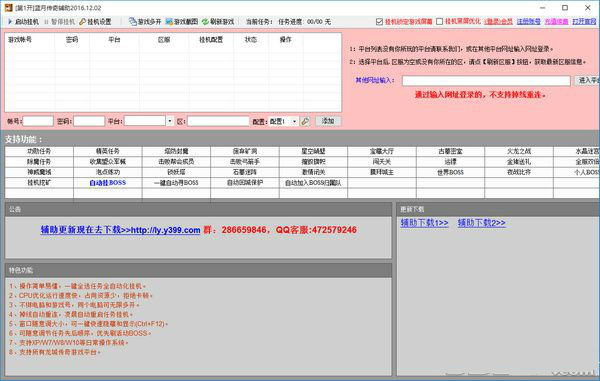Select the 金猪送礼 cell
Screen dimensions: 600x381
[519, 162]
